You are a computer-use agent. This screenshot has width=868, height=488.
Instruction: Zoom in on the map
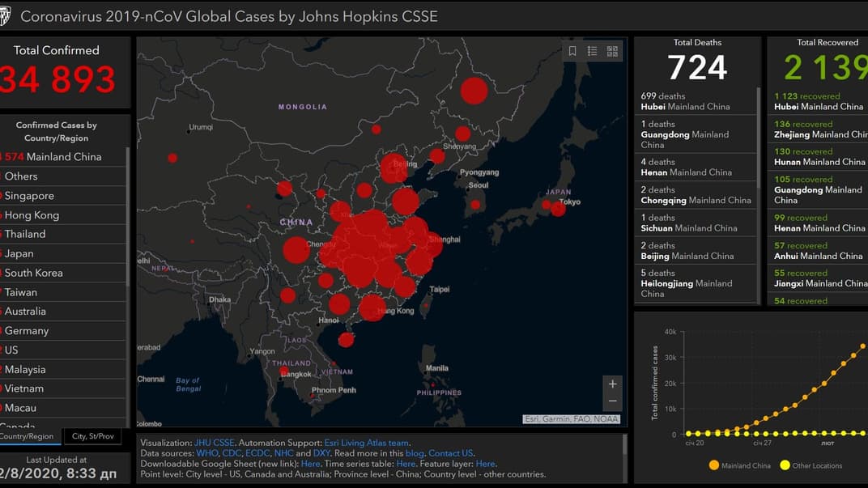pyautogui.click(x=612, y=384)
